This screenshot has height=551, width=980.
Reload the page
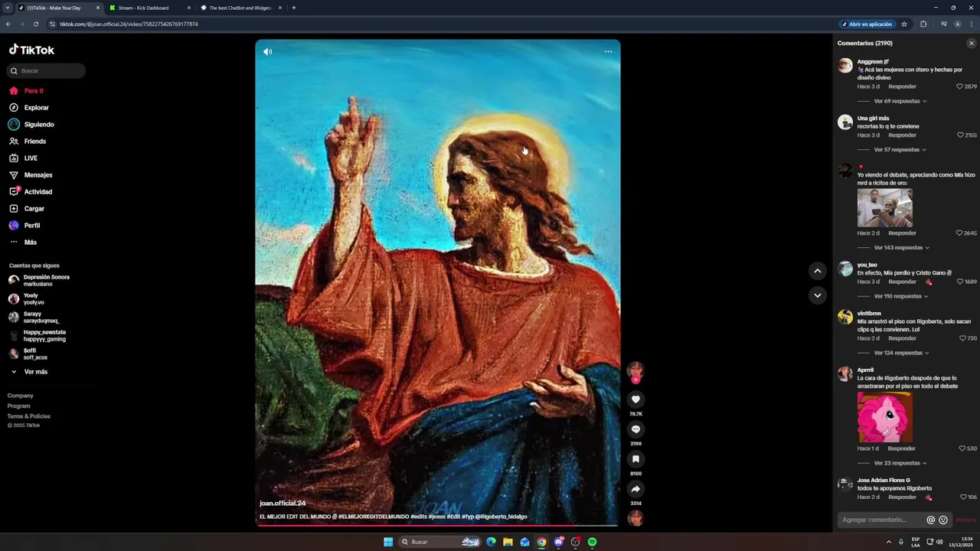(x=35, y=24)
